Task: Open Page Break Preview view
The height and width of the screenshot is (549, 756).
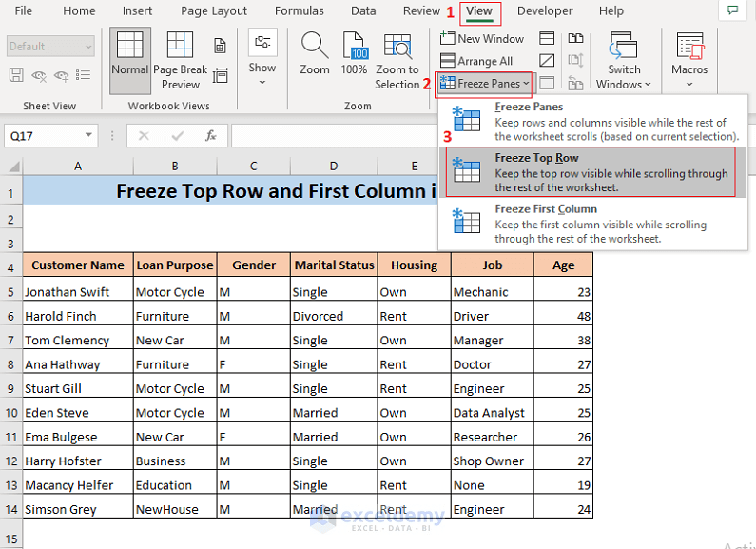Action: point(180,60)
